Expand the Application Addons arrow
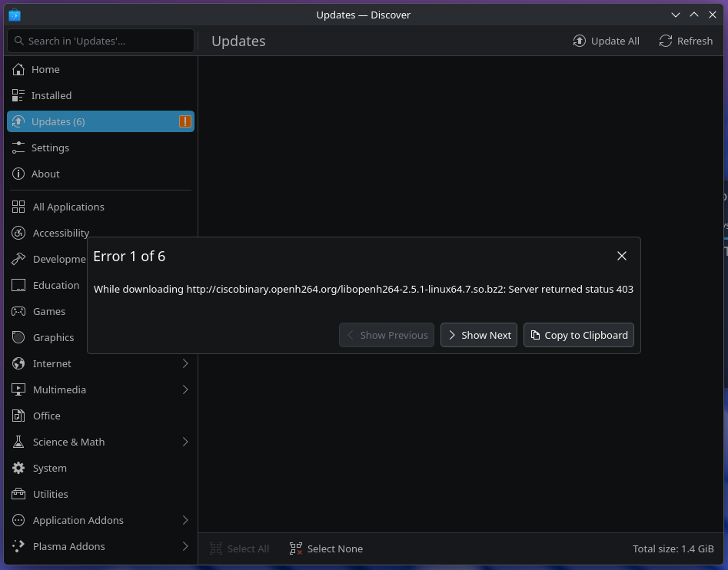Image resolution: width=728 pixels, height=570 pixels. (x=184, y=520)
